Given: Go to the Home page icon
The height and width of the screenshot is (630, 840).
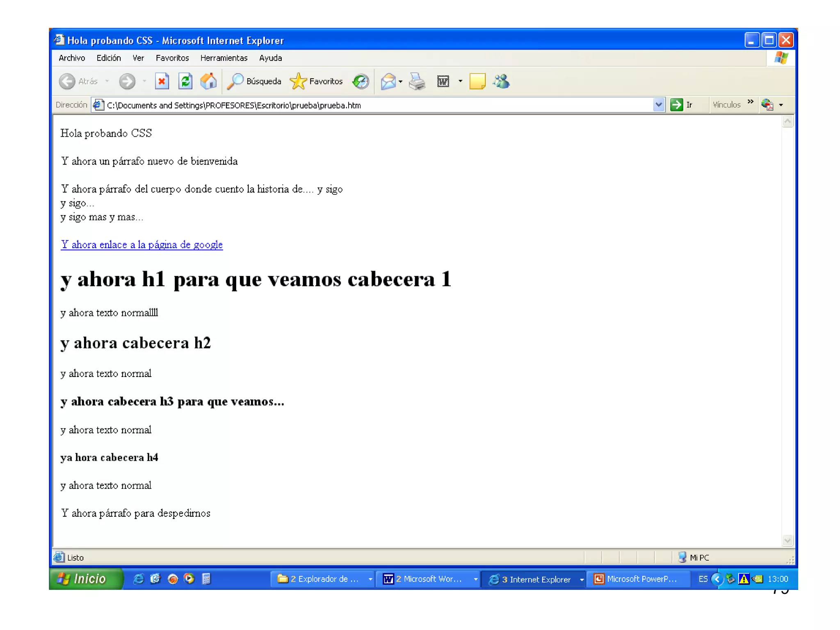Looking at the screenshot, I should [208, 81].
